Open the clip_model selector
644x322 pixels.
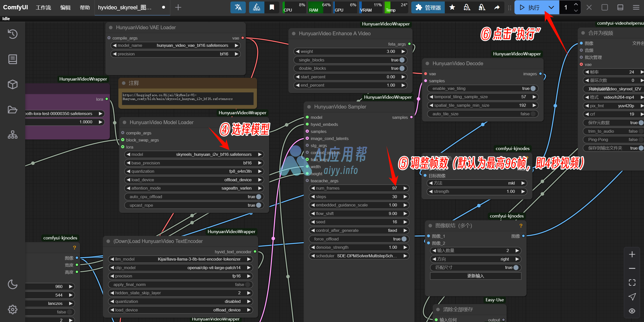[181, 268]
